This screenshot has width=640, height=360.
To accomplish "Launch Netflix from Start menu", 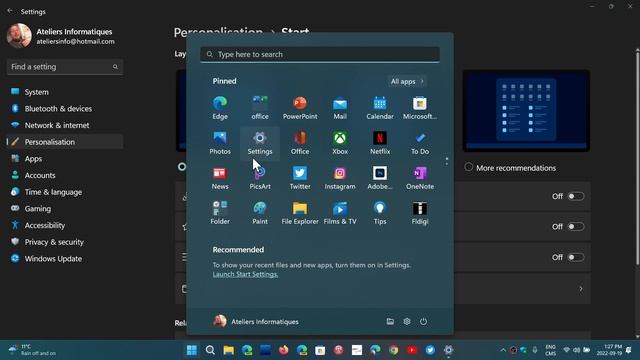I will click(x=380, y=143).
